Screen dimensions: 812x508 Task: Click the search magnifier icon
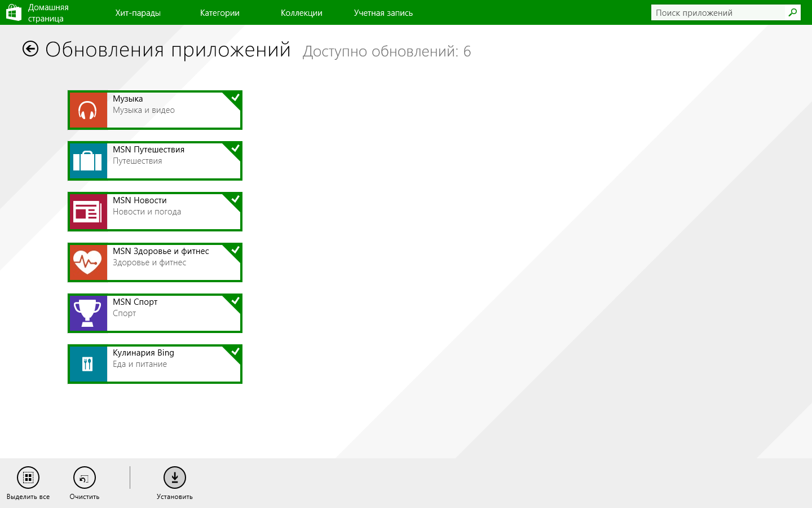pyautogui.click(x=793, y=12)
